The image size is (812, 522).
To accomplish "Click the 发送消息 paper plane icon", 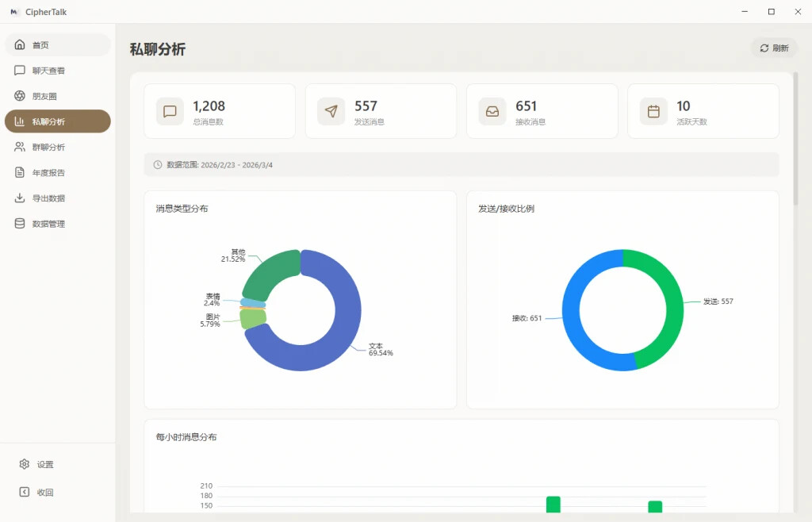I will 331,111.
